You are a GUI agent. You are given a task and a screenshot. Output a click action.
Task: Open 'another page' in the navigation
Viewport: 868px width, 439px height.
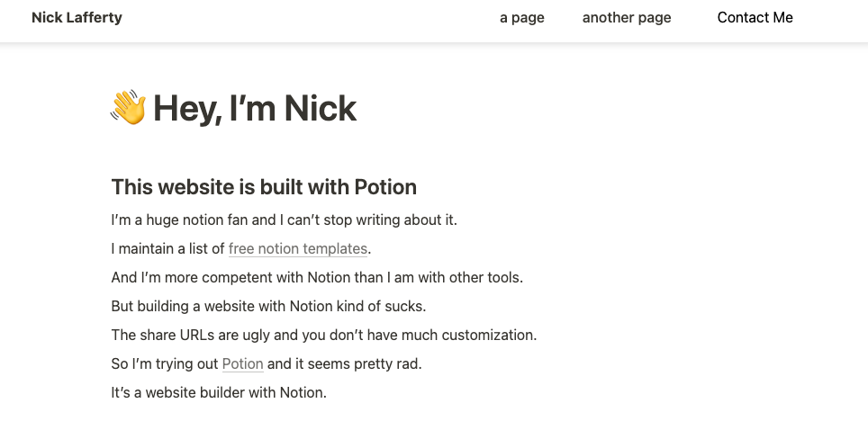(x=627, y=18)
